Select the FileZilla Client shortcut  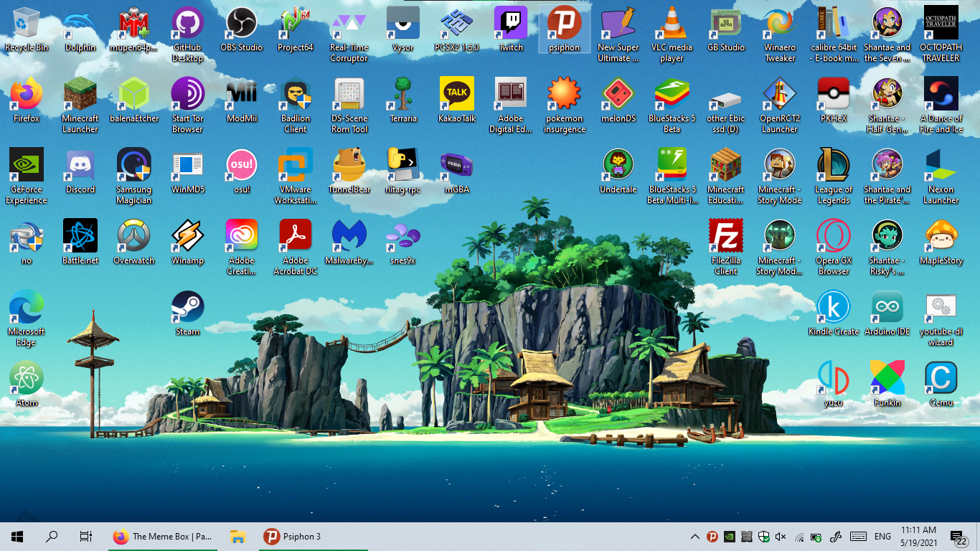[726, 248]
